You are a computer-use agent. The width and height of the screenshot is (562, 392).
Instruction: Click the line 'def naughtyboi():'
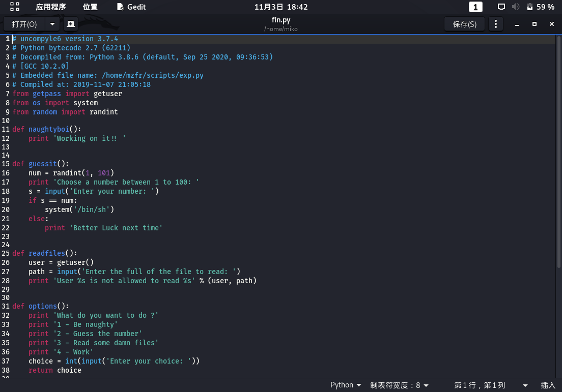pos(47,129)
